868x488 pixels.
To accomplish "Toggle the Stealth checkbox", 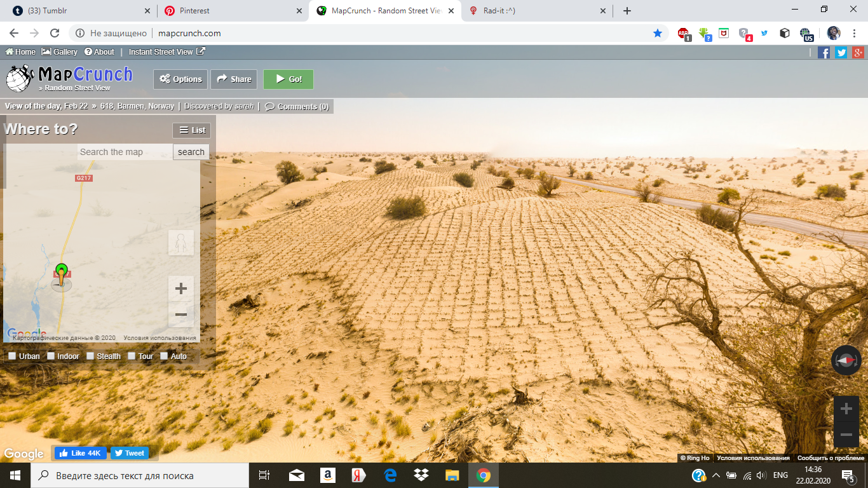I will (x=90, y=356).
